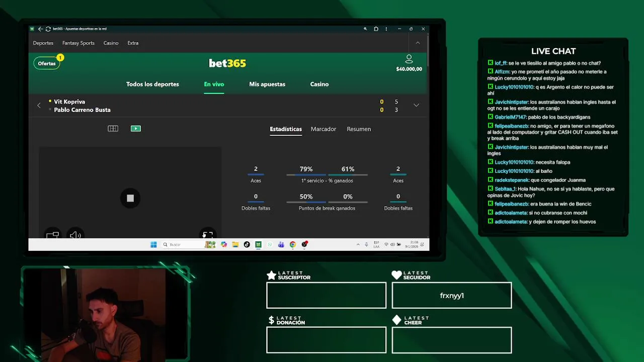The height and width of the screenshot is (362, 644).
Task: Click player name Pablo Carreno Busta
Action: click(x=82, y=110)
